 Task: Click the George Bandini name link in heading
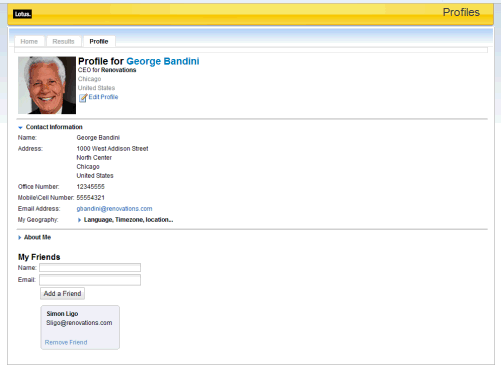[x=163, y=61]
